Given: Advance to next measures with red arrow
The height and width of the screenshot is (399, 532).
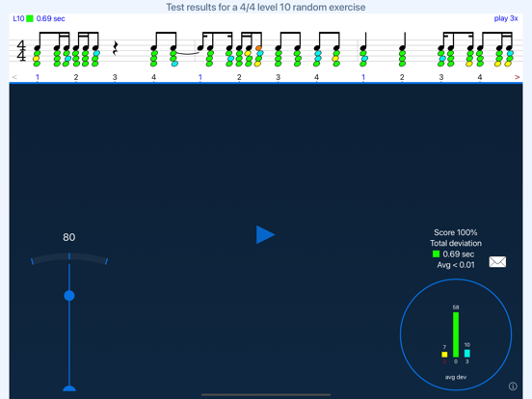Looking at the screenshot, I should click(x=517, y=77).
